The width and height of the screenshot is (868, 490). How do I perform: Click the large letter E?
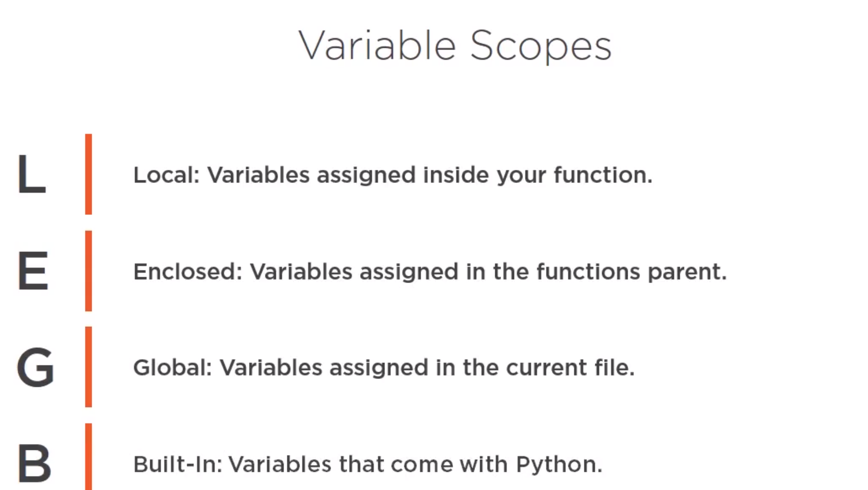click(33, 271)
